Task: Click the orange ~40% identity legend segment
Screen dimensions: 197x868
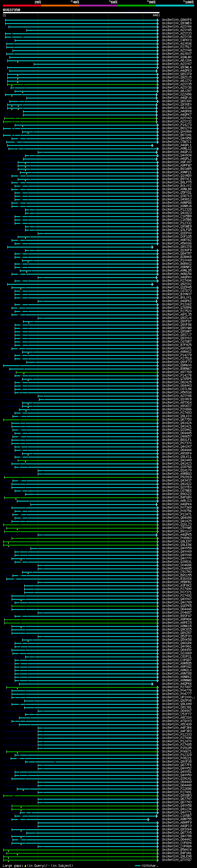Action: tap(60, 6)
